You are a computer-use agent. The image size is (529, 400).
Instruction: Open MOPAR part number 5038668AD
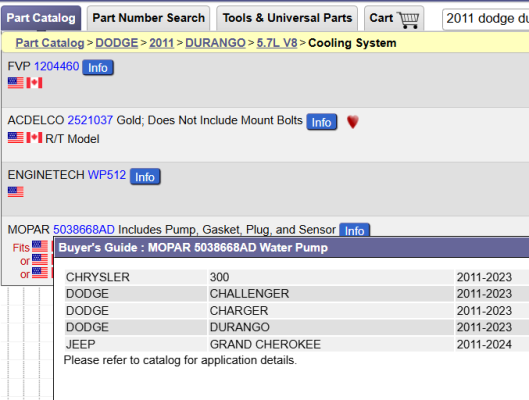point(84,230)
